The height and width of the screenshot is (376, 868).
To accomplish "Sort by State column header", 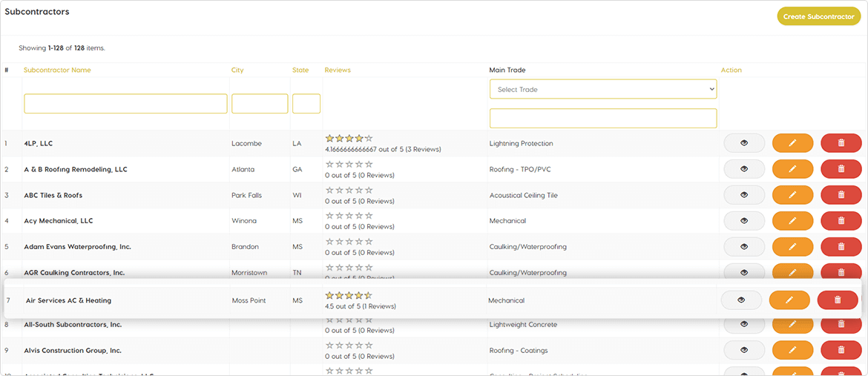I will (x=300, y=70).
